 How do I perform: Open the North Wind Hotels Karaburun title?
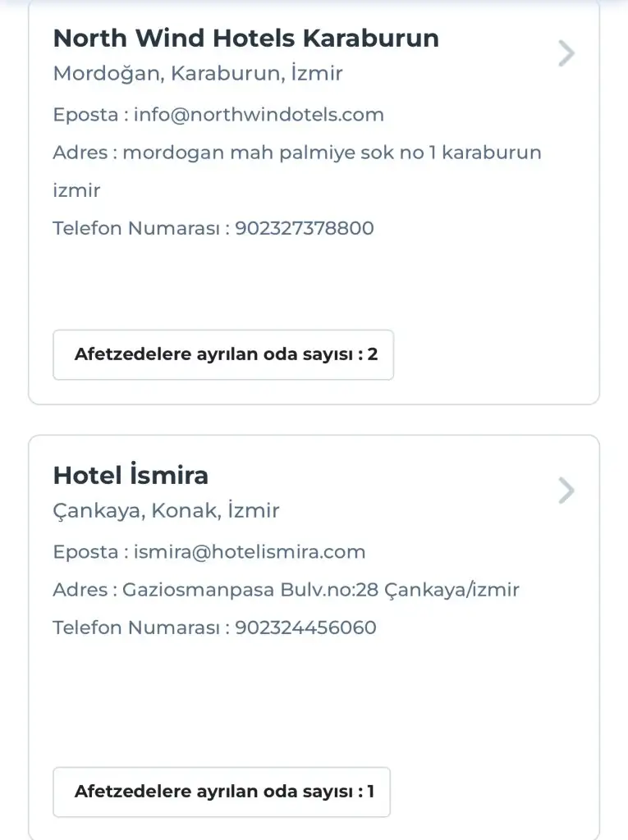pyautogui.click(x=245, y=39)
